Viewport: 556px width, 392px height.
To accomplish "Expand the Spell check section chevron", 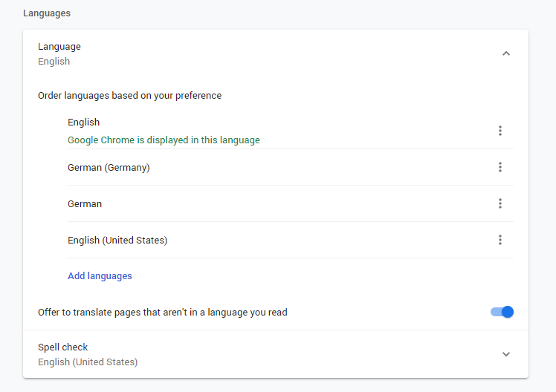I will (506, 354).
